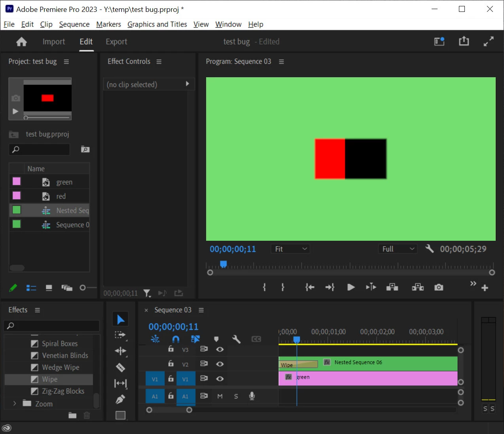
Task: Click Mark Out button in Program monitor
Action: point(282,287)
